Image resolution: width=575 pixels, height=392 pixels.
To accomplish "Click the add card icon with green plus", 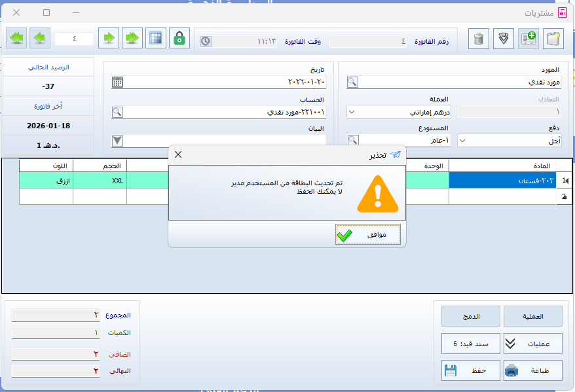I will tap(529, 39).
